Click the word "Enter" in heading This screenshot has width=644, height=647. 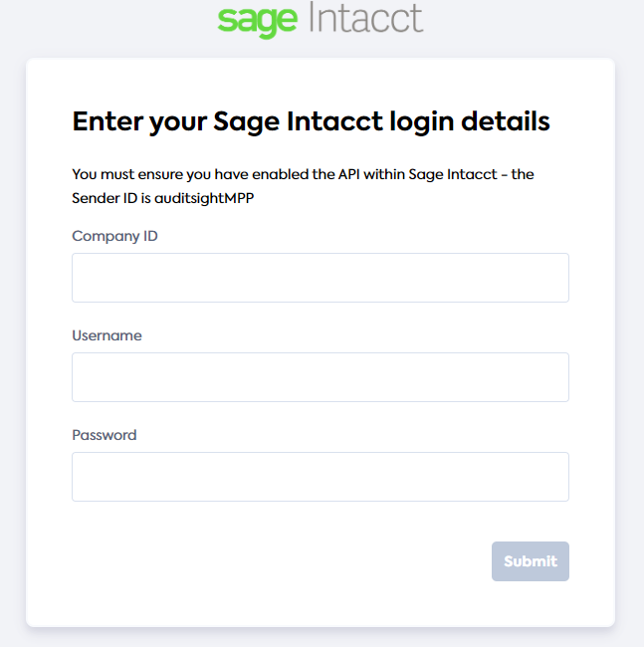(x=108, y=121)
